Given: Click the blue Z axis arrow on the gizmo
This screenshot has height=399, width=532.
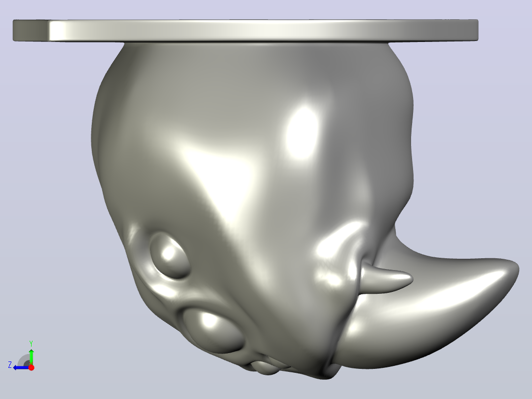Looking at the screenshot, I should 21,368.
